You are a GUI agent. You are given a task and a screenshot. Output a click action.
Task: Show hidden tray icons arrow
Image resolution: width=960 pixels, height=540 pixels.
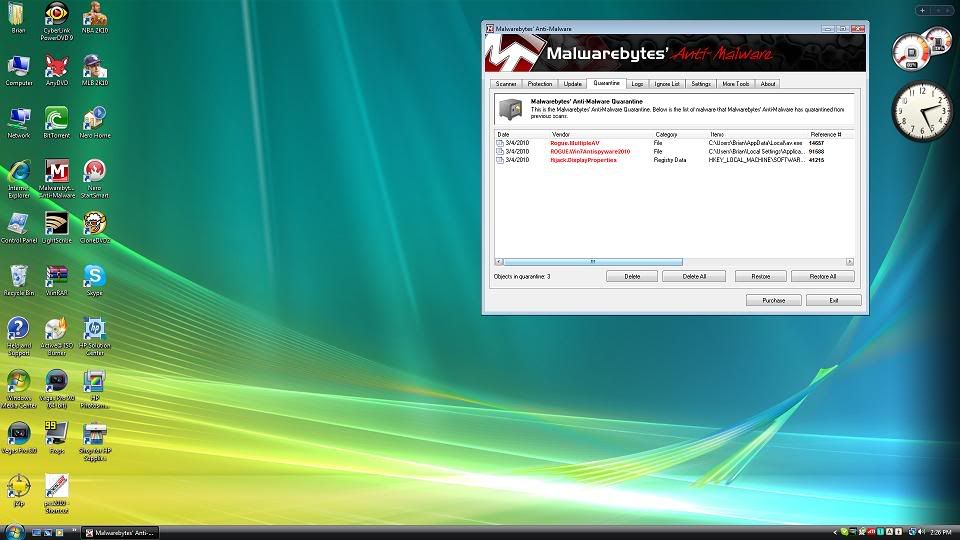(835, 532)
